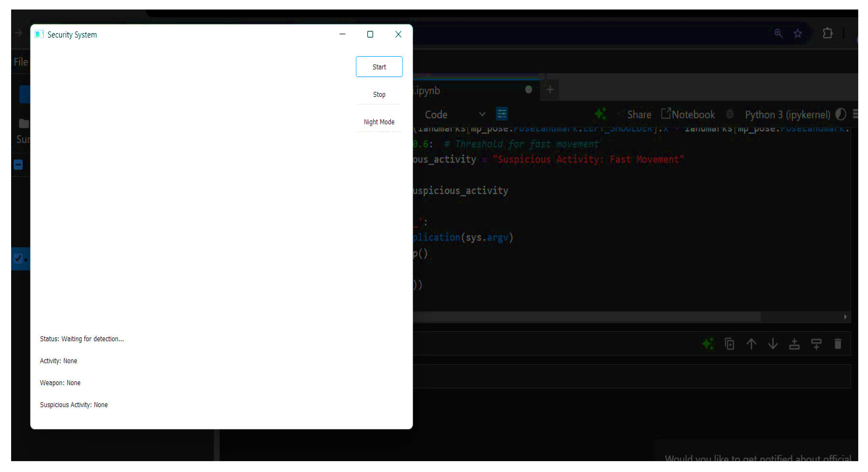Click the "Activity: None" label

tap(59, 361)
